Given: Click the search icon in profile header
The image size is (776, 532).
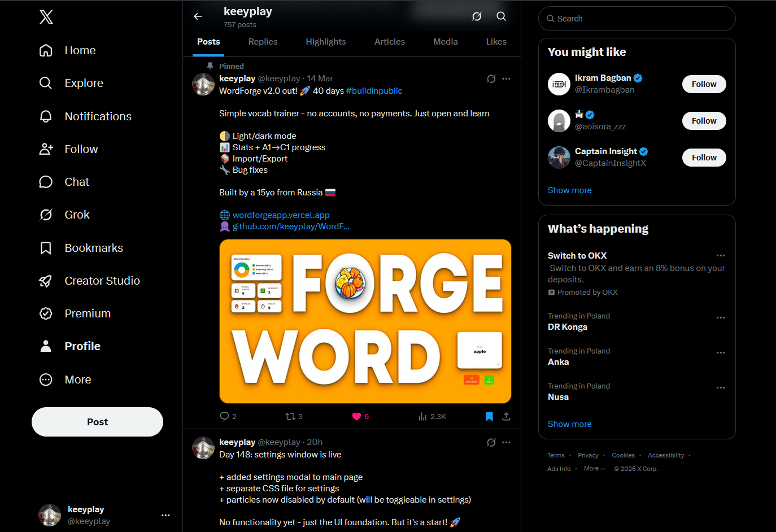Looking at the screenshot, I should point(501,16).
